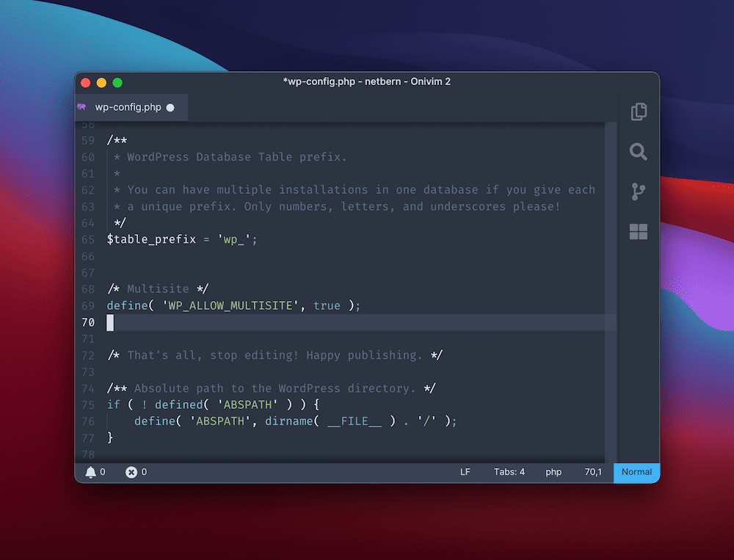Click the 'true' keyword on line 69

click(x=327, y=306)
